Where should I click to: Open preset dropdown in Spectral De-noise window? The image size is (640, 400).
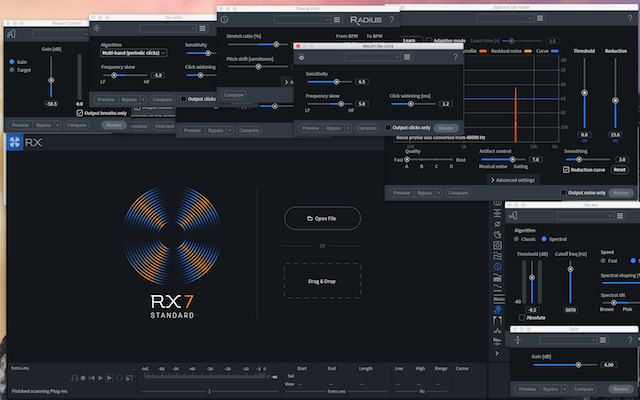(505, 18)
